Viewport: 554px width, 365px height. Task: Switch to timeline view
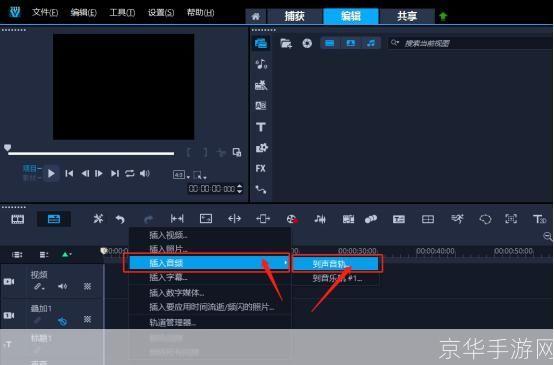tap(54, 219)
